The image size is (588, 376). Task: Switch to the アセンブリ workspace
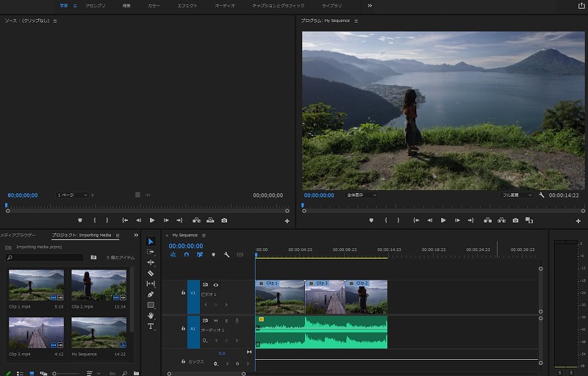(x=96, y=6)
